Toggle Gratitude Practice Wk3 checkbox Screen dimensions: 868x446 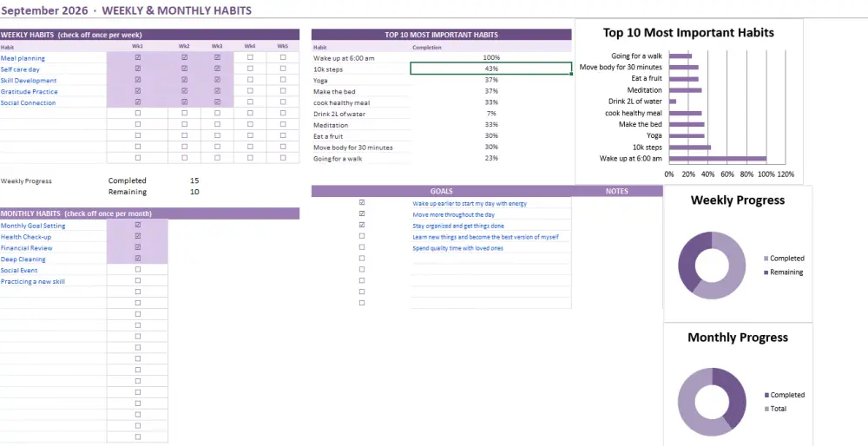coord(217,91)
